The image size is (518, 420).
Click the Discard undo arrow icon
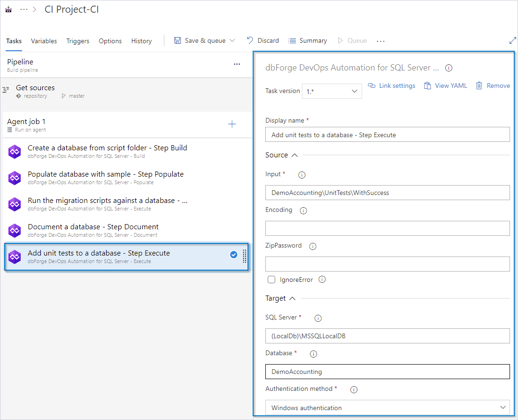click(250, 40)
